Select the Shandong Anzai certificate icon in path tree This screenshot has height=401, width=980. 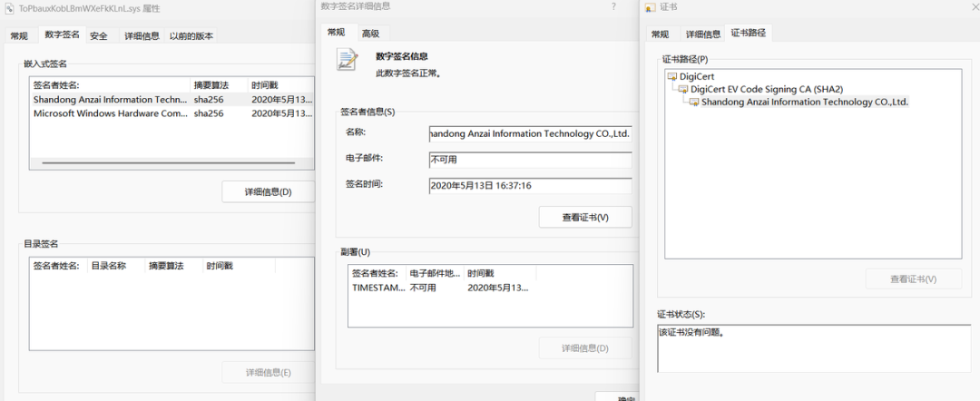[x=694, y=102]
